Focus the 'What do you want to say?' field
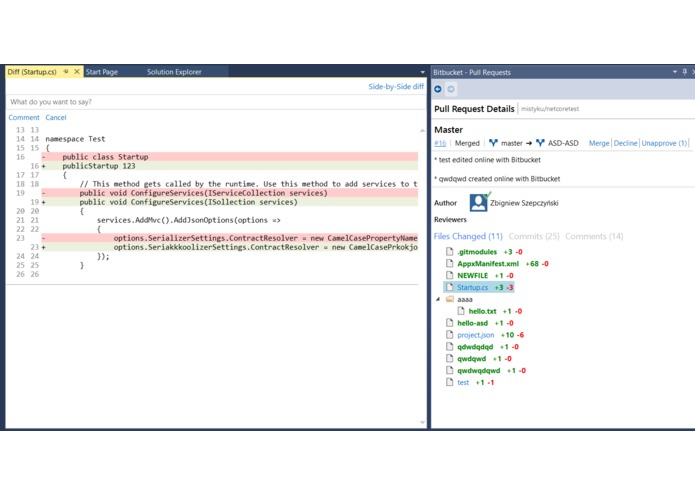Screen dimensions: 695x494 point(216,102)
